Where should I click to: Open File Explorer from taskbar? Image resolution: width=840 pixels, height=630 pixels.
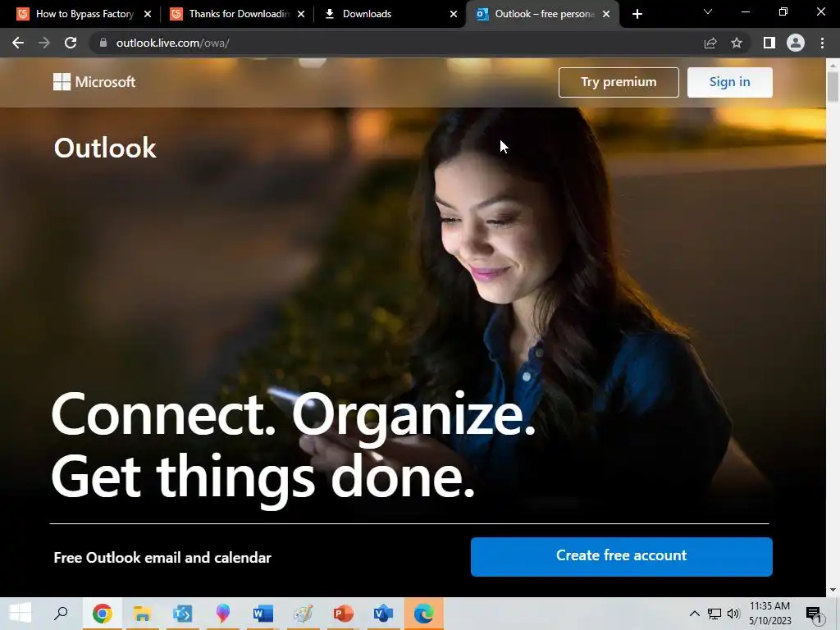pyautogui.click(x=142, y=614)
